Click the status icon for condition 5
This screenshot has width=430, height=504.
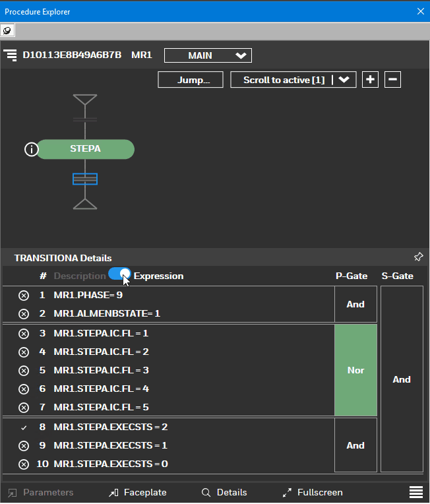click(24, 371)
